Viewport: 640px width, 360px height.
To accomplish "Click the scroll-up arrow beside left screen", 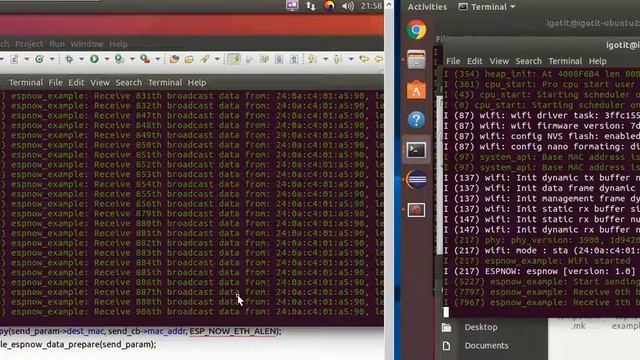I will [389, 5].
